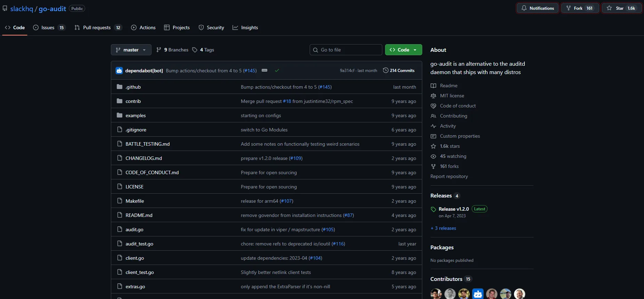The height and width of the screenshot is (299, 644).
Task: Open the 214 Commits history
Action: [399, 71]
